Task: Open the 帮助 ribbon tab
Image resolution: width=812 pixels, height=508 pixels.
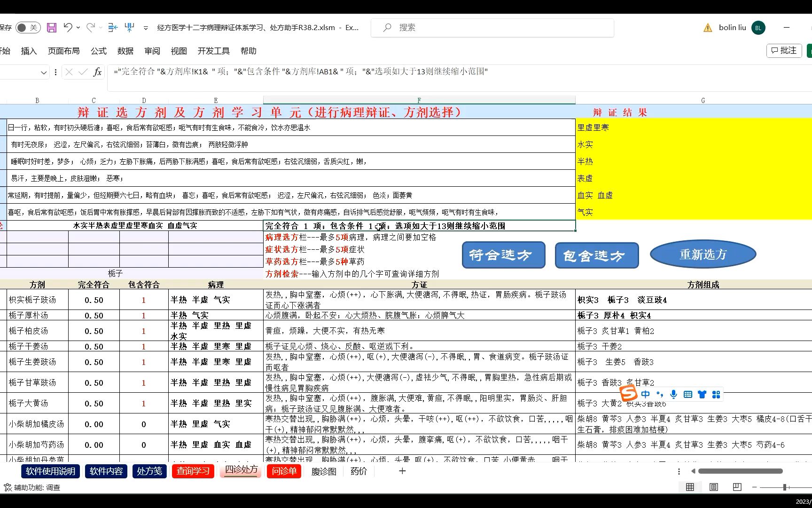Action: [249, 51]
